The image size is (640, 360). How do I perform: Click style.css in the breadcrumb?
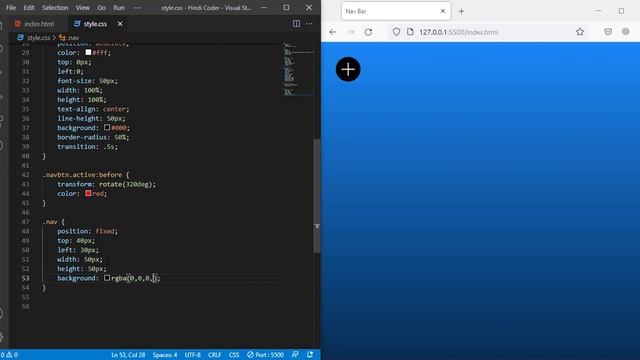[38, 38]
